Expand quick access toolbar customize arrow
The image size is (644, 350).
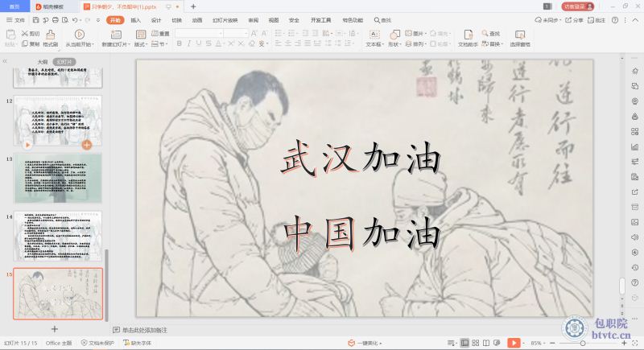[97, 20]
